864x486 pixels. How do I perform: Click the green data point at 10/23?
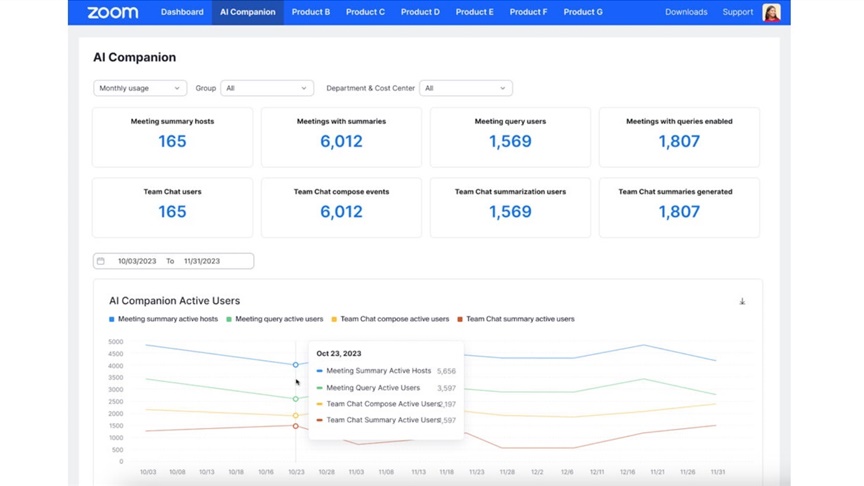[295, 399]
